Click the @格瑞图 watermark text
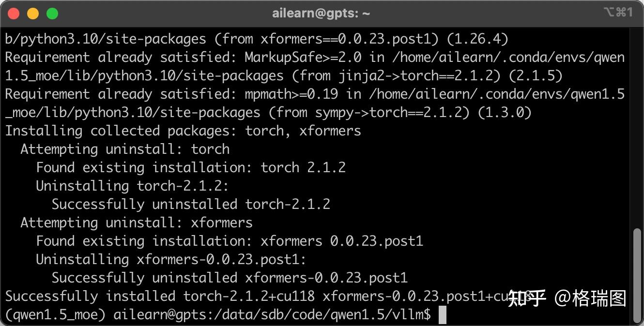This screenshot has height=326, width=644. click(x=590, y=298)
